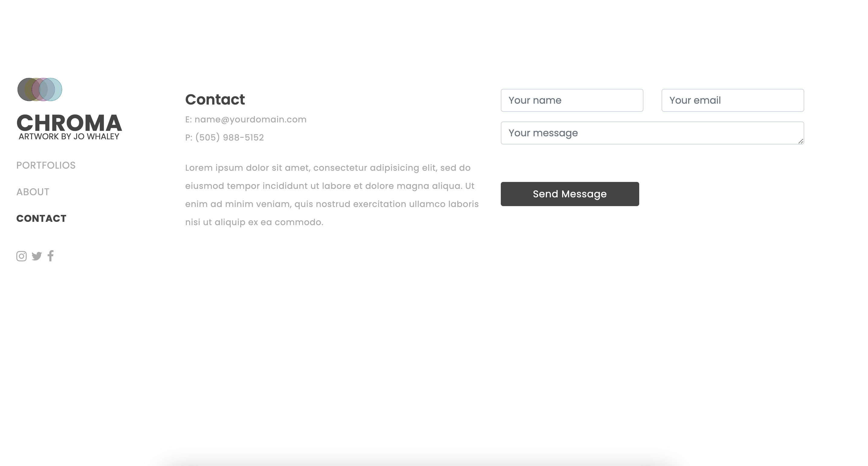This screenshot has width=868, height=466.
Task: Focus the 'Your email' field
Action: pyautogui.click(x=733, y=100)
